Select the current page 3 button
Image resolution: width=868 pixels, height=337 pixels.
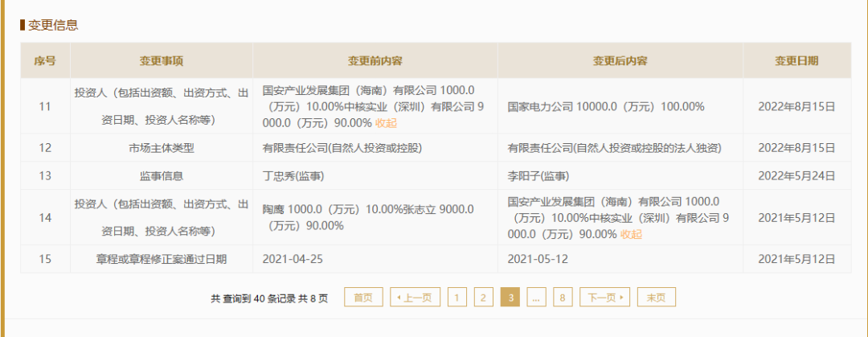pyautogui.click(x=510, y=298)
